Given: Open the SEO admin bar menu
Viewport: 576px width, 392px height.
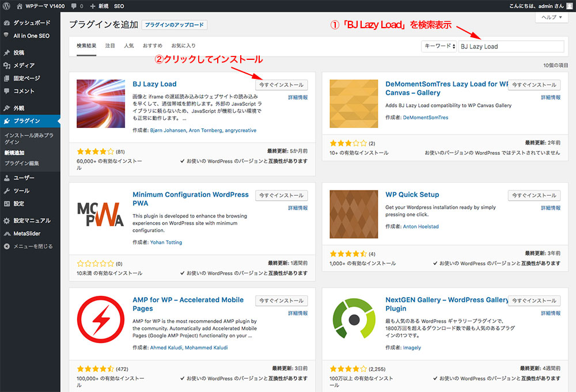Looking at the screenshot, I should [119, 6].
